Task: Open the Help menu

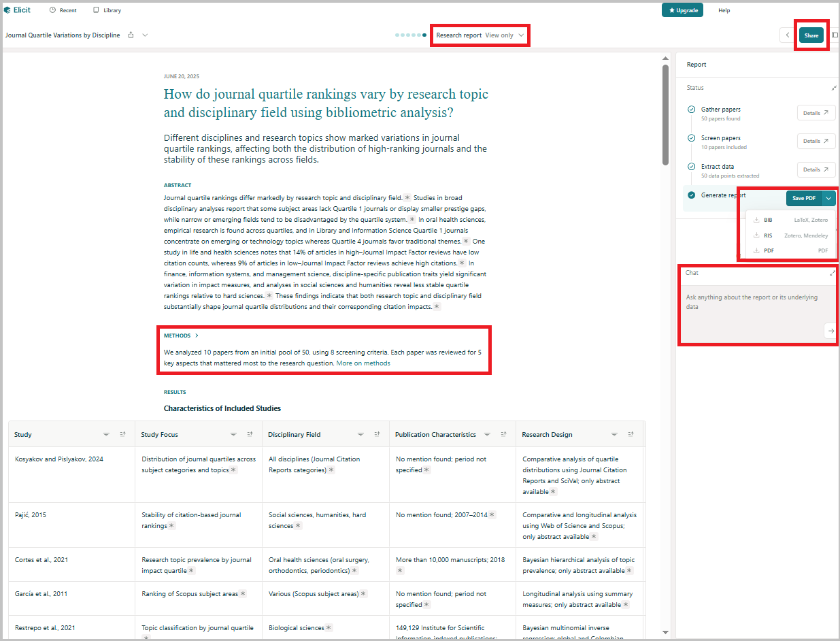Action: coord(724,10)
